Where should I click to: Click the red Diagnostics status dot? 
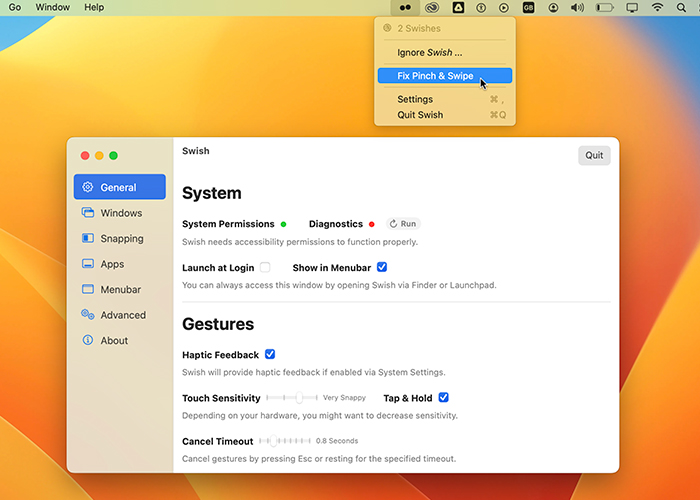pos(371,224)
